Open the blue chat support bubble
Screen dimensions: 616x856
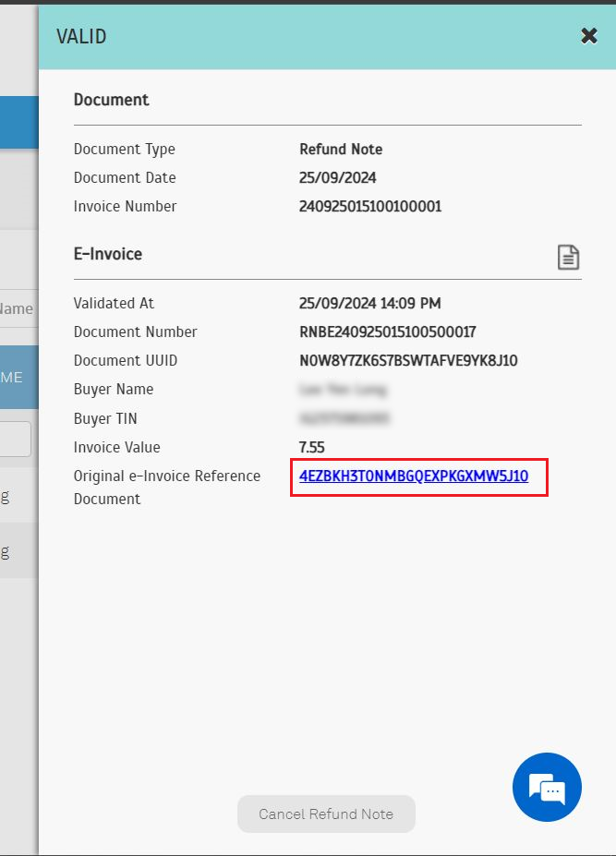(547, 788)
